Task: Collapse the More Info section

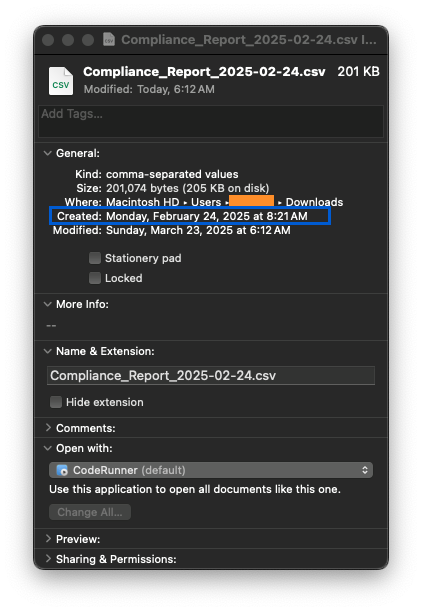Action: pos(48,304)
